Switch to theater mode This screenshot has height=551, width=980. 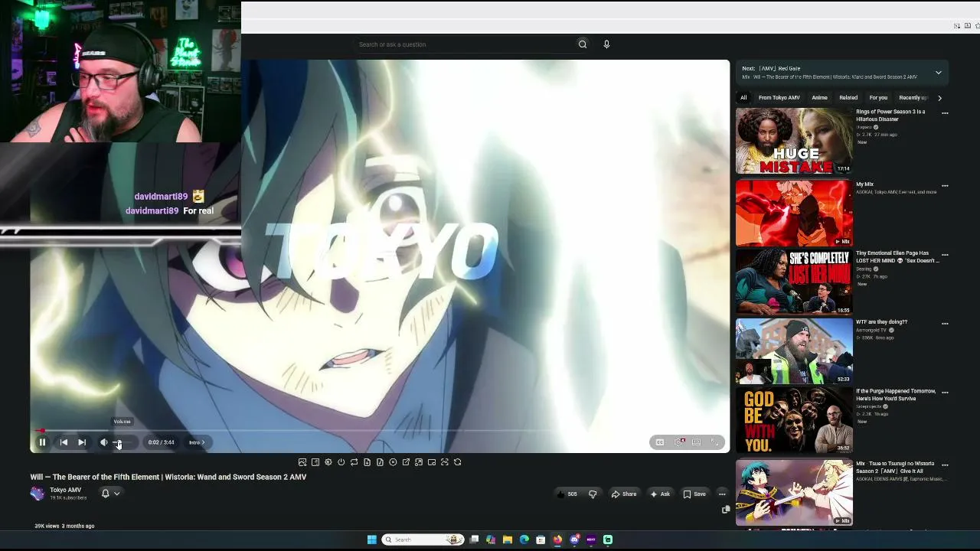(696, 442)
